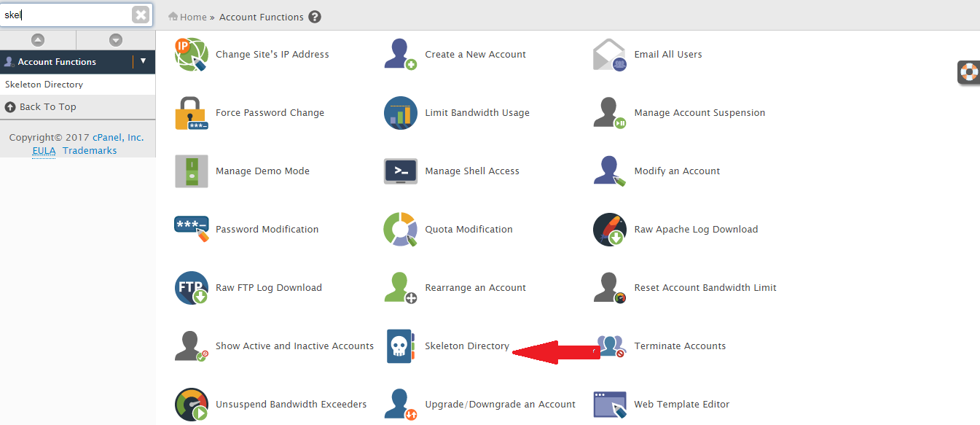This screenshot has height=425, width=980.
Task: Click the Terminate Accounts icon
Action: click(610, 346)
